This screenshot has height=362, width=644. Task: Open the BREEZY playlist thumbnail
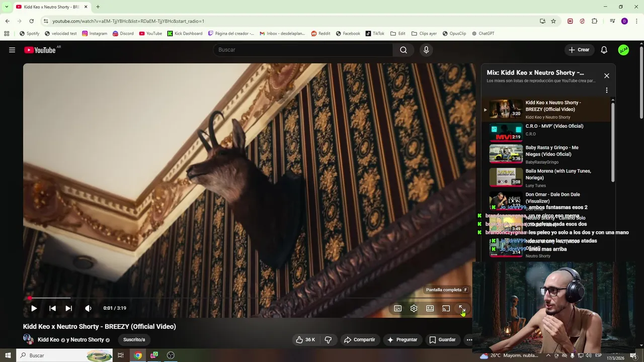506,109
